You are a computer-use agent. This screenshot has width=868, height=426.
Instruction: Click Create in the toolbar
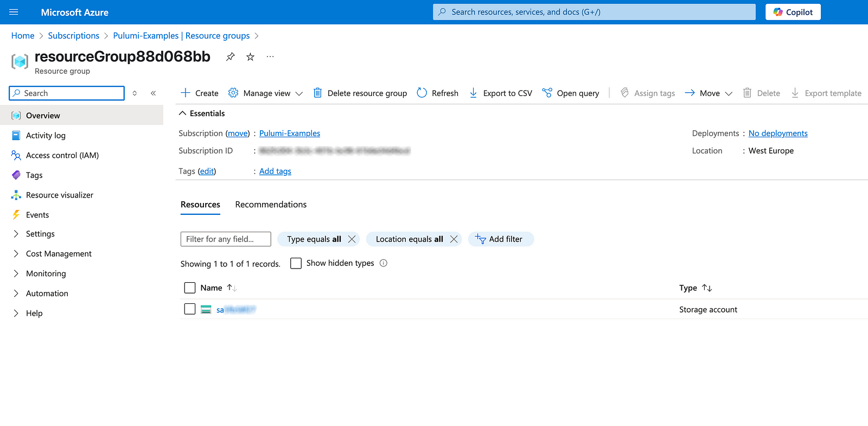coord(199,93)
